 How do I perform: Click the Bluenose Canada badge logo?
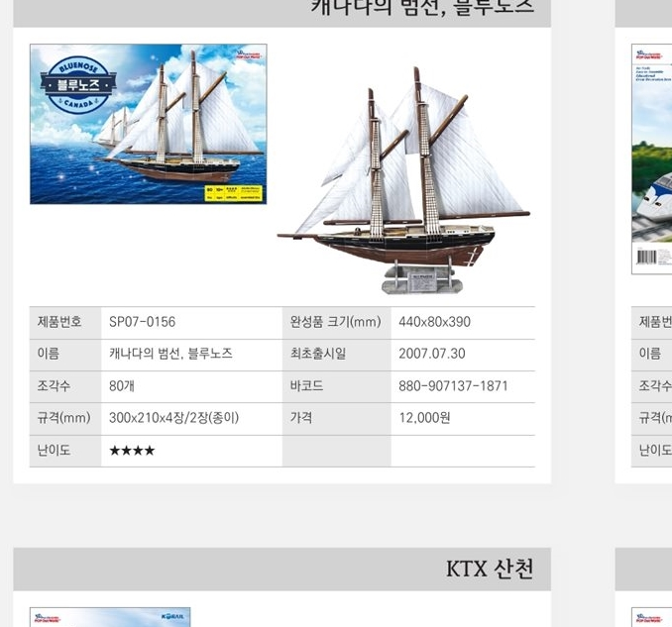click(78, 85)
